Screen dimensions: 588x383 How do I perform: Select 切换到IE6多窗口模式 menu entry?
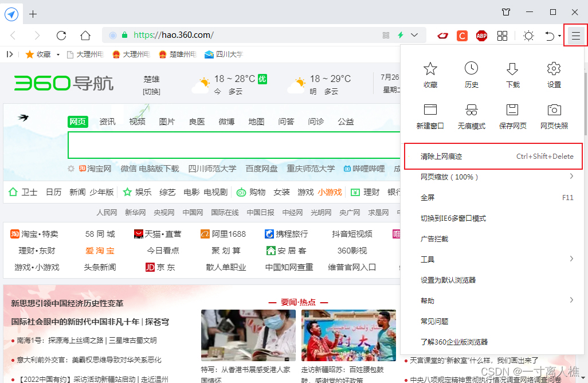coord(493,218)
